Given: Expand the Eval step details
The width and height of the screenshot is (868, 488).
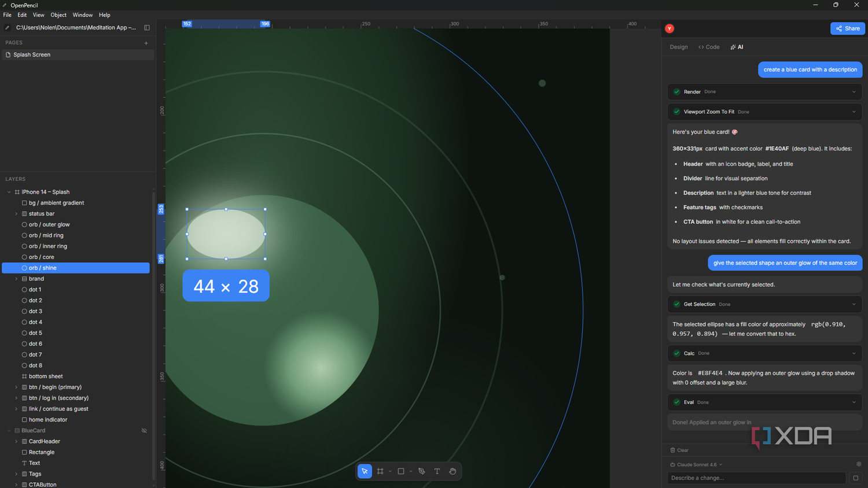Looking at the screenshot, I should tap(854, 402).
